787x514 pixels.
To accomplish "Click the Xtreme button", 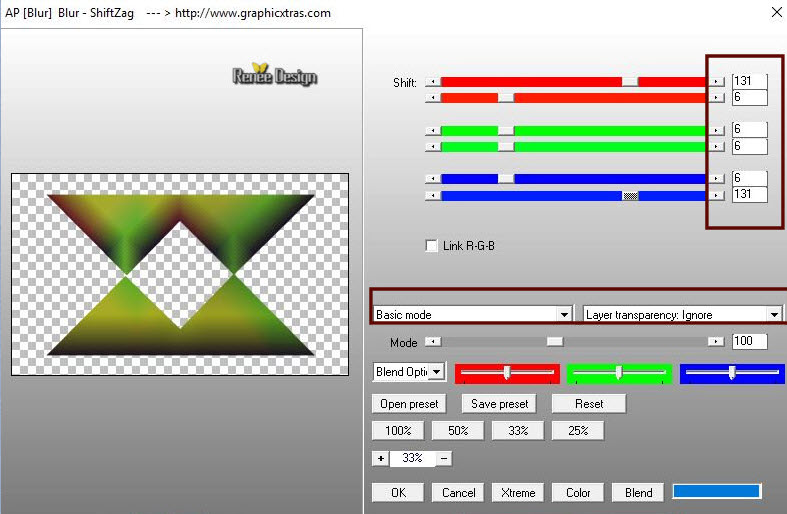I will [518, 492].
